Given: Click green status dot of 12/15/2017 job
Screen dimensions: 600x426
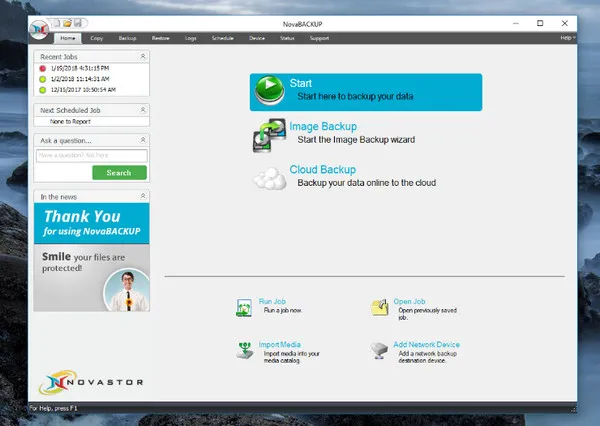Looking at the screenshot, I should pos(42,90).
